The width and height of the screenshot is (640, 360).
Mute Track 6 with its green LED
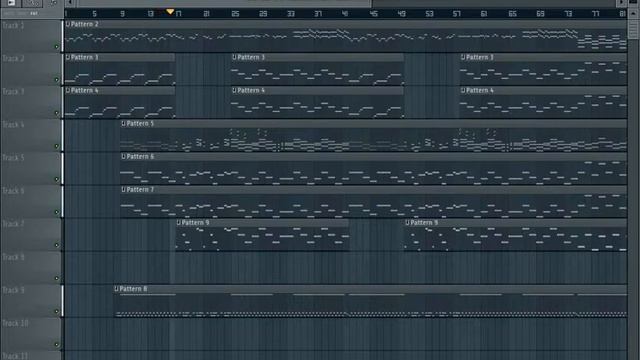pos(57,212)
